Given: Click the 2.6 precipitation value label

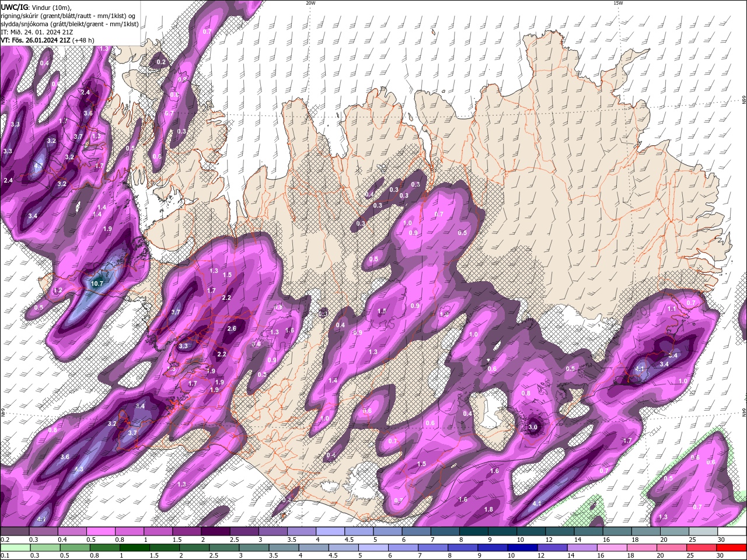Looking at the screenshot, I should 232,328.
